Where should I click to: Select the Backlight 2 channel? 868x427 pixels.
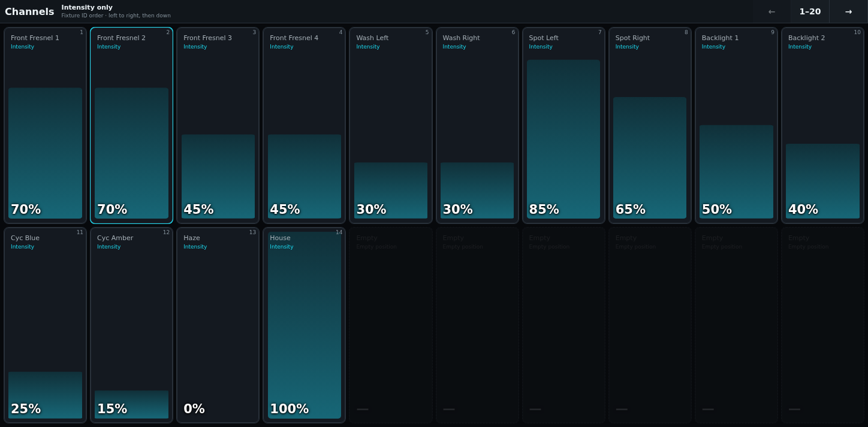click(822, 125)
